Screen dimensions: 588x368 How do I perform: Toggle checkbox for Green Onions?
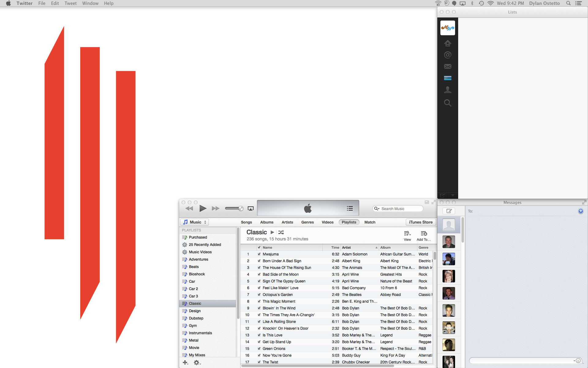click(x=259, y=349)
